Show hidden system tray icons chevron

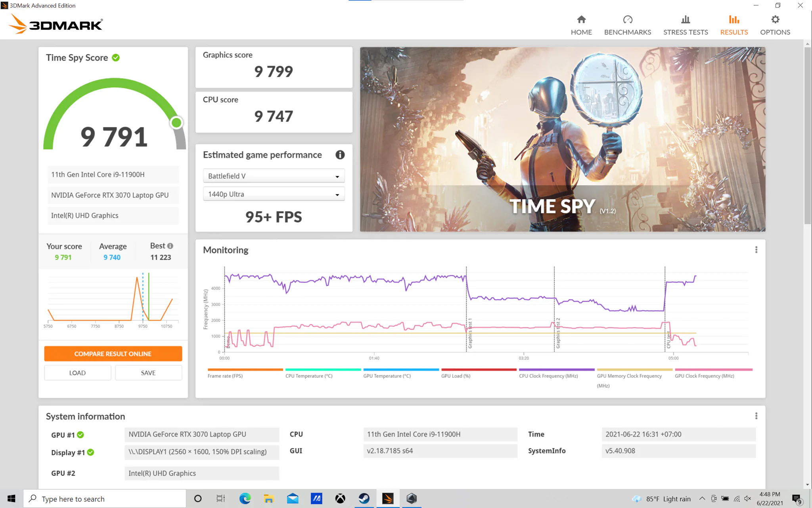[702, 498]
